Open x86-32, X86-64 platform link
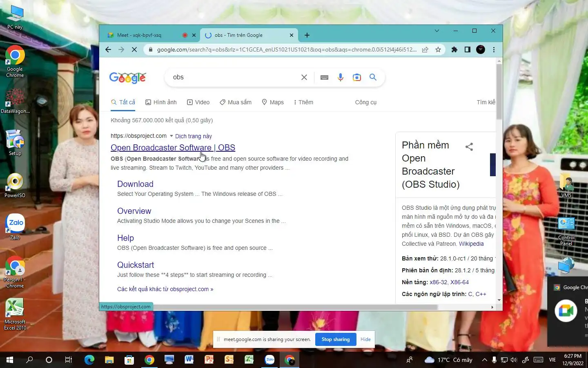The height and width of the screenshot is (368, 588). click(449, 282)
